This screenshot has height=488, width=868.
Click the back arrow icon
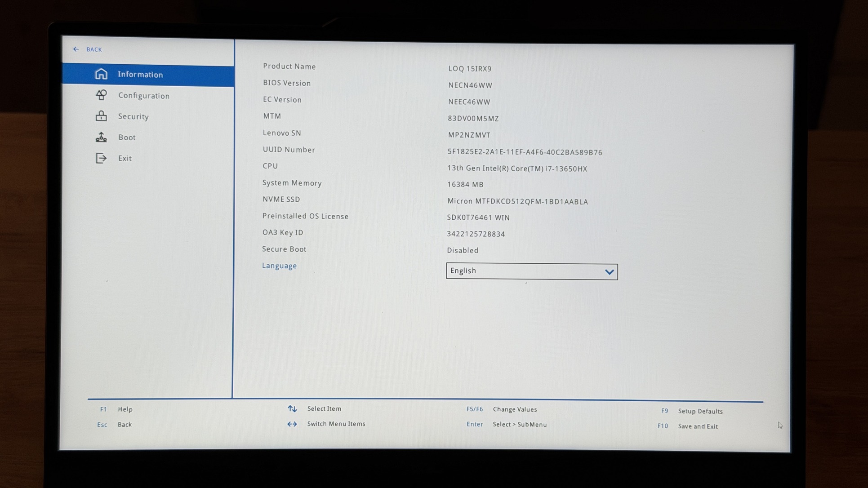pos(76,49)
